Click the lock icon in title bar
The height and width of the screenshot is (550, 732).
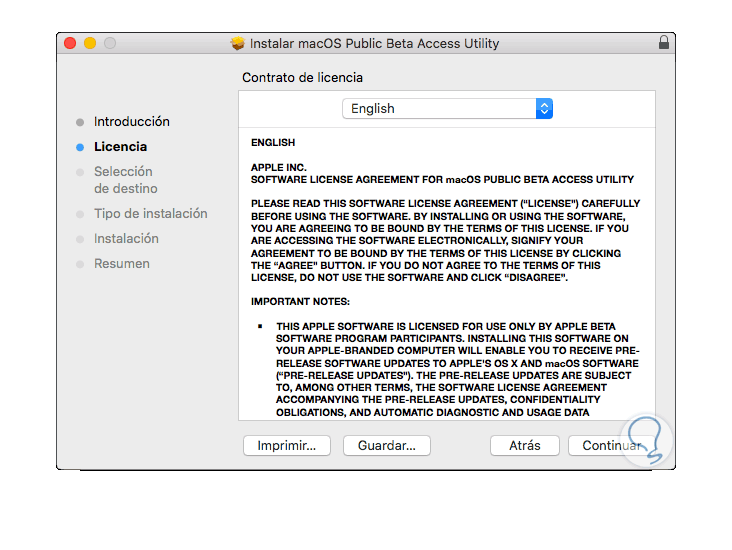[663, 42]
